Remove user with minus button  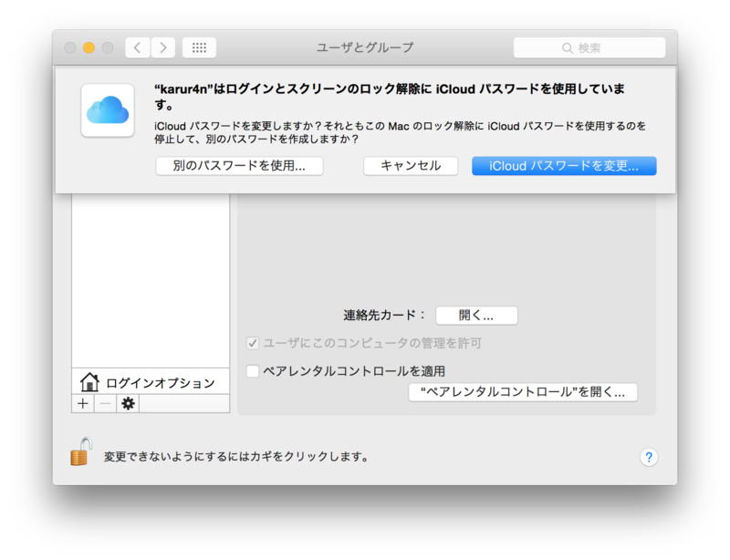106,404
